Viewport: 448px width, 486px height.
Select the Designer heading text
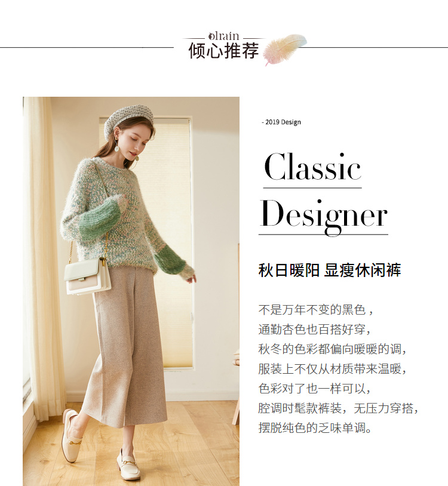323,216
